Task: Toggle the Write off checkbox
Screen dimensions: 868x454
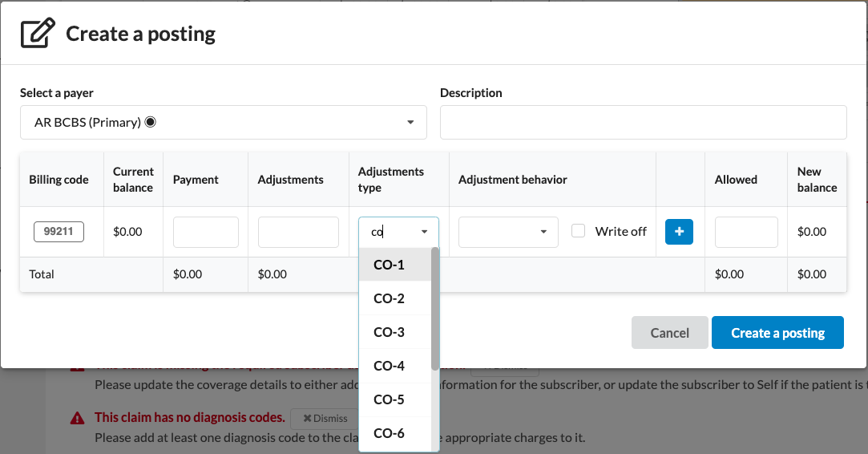Action: coord(578,231)
